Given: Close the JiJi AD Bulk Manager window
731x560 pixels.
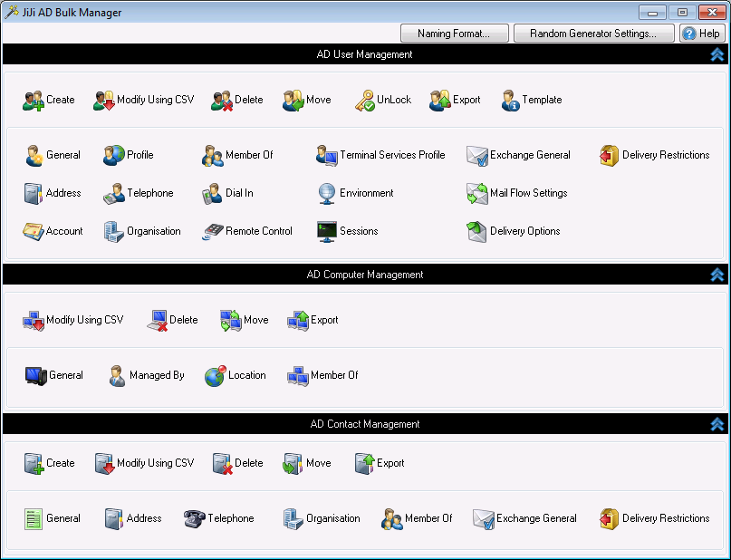Looking at the screenshot, I should click(712, 12).
